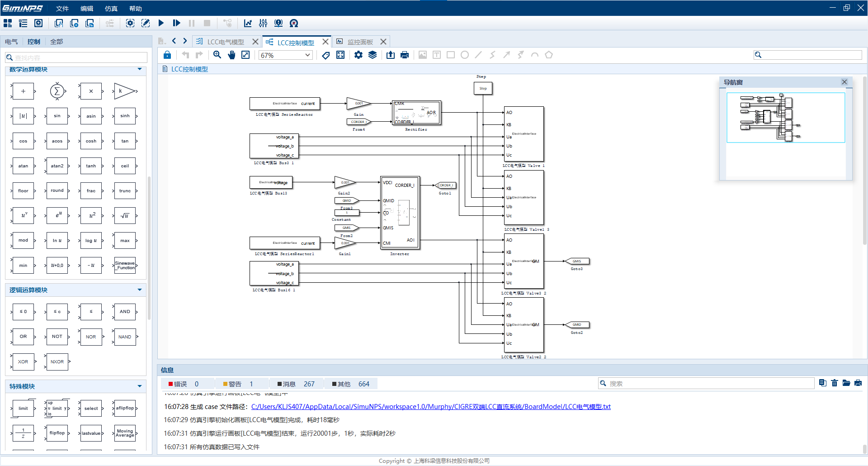Select the pan hand tool

point(231,55)
